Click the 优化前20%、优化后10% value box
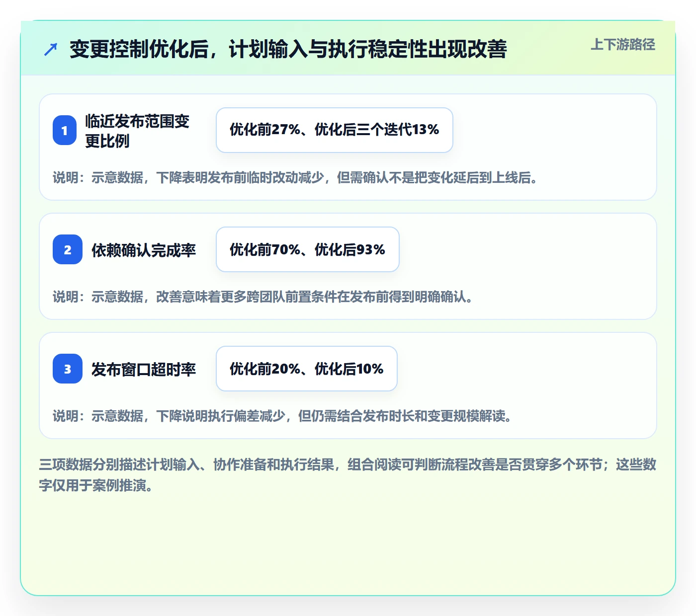 point(307,369)
